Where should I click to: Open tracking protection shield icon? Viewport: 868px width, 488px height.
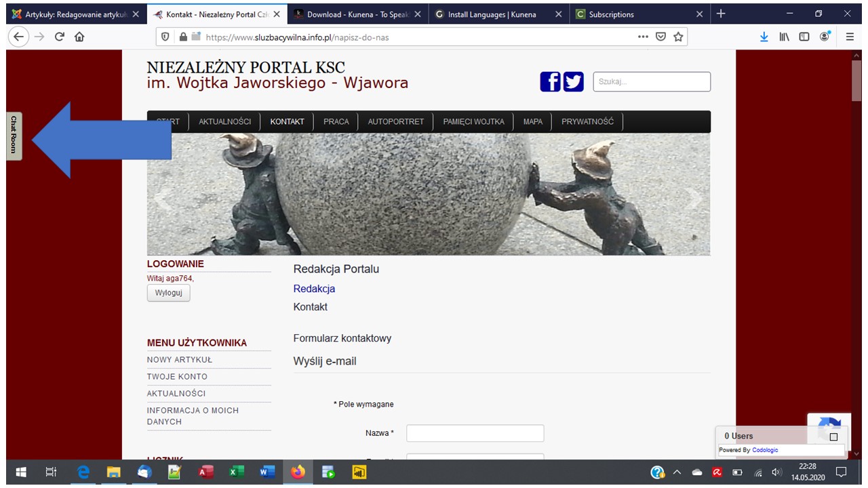pos(165,37)
